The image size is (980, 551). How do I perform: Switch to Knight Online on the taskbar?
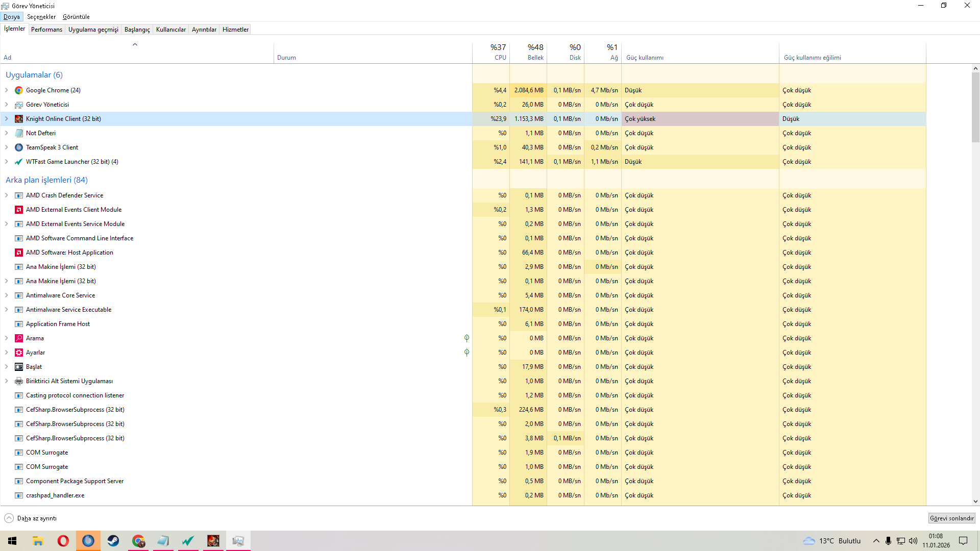(x=213, y=541)
